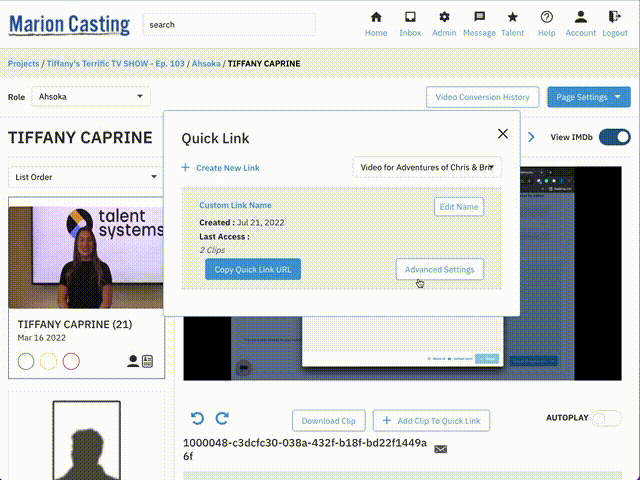Go to next talent with right chevron
This screenshot has height=480, width=640.
pyautogui.click(x=531, y=137)
